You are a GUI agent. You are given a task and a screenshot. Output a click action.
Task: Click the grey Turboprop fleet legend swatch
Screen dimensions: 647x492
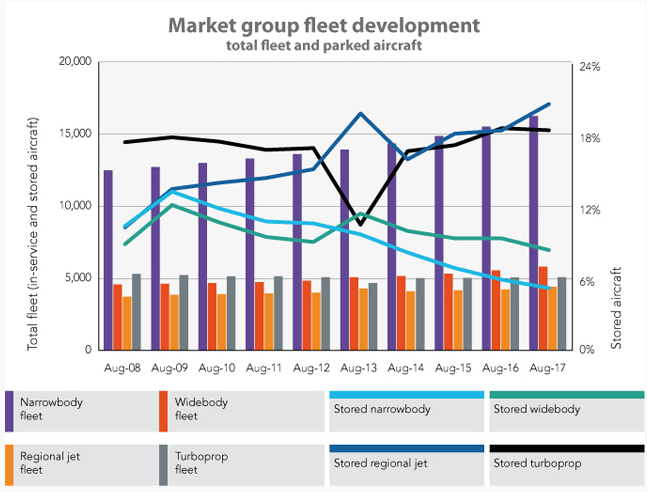(x=164, y=463)
